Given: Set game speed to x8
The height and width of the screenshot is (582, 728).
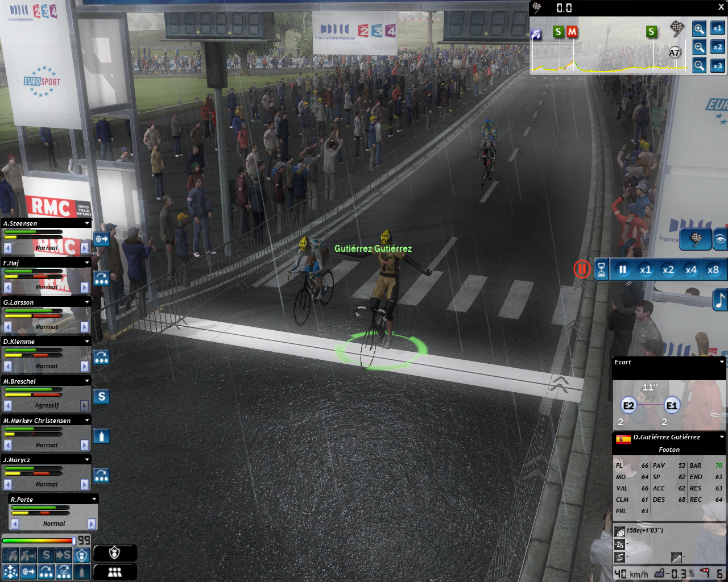Looking at the screenshot, I should pos(713,270).
